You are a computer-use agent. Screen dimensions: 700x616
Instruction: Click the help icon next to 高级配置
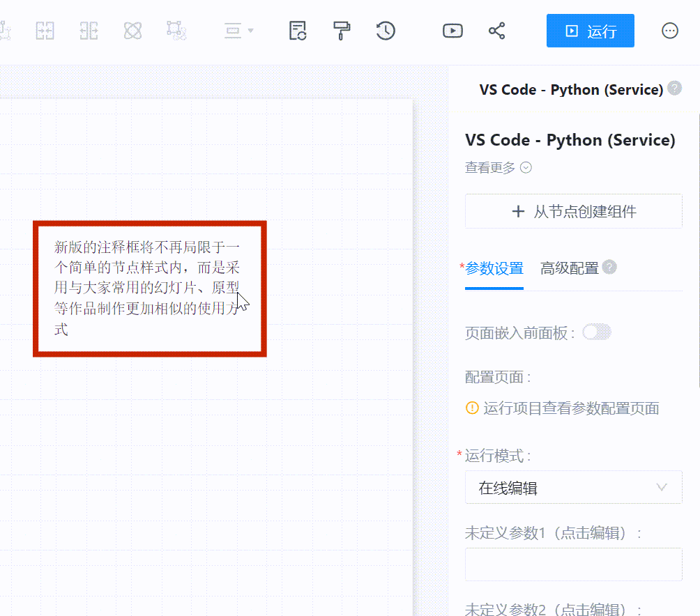pos(609,267)
